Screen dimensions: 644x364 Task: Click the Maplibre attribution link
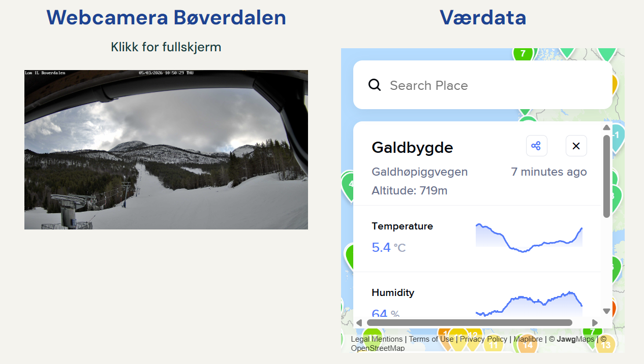click(528, 339)
